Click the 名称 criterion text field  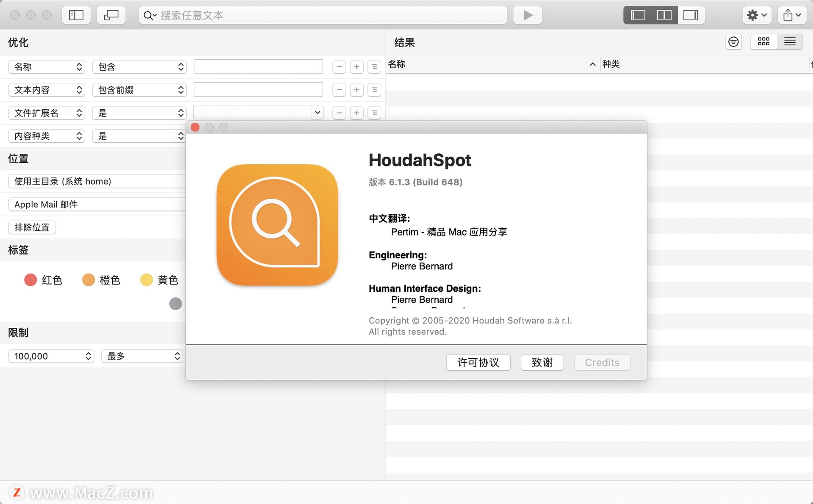[258, 66]
